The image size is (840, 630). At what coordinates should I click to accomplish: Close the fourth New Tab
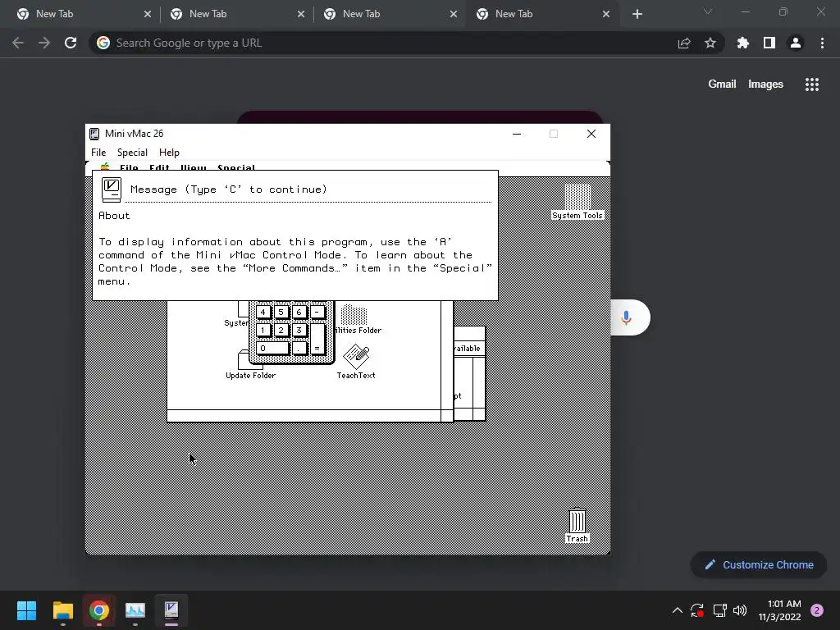coord(606,14)
